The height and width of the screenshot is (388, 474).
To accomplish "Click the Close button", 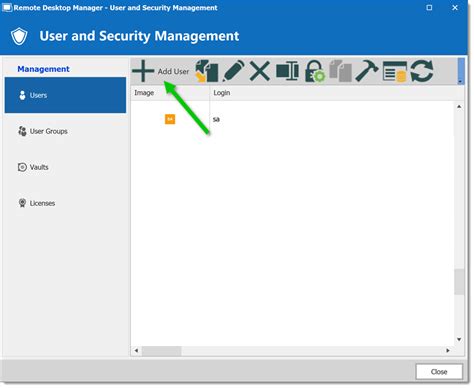I will (x=439, y=372).
